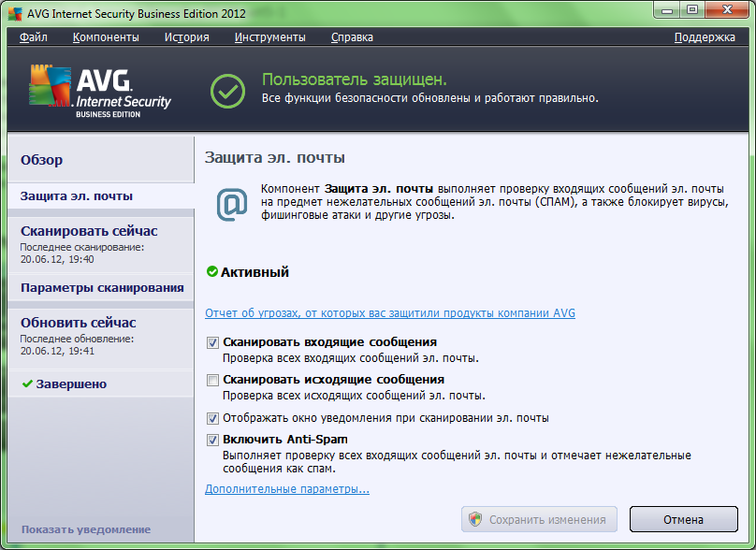Click the Активный status label
756x550 pixels.
pyautogui.click(x=254, y=272)
